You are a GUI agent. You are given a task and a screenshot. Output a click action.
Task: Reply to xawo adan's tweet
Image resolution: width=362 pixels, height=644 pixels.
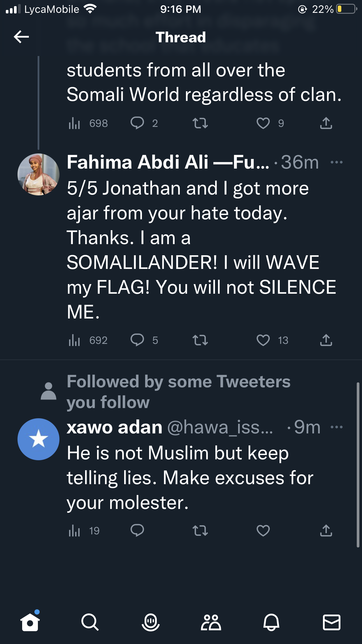pos(137,531)
